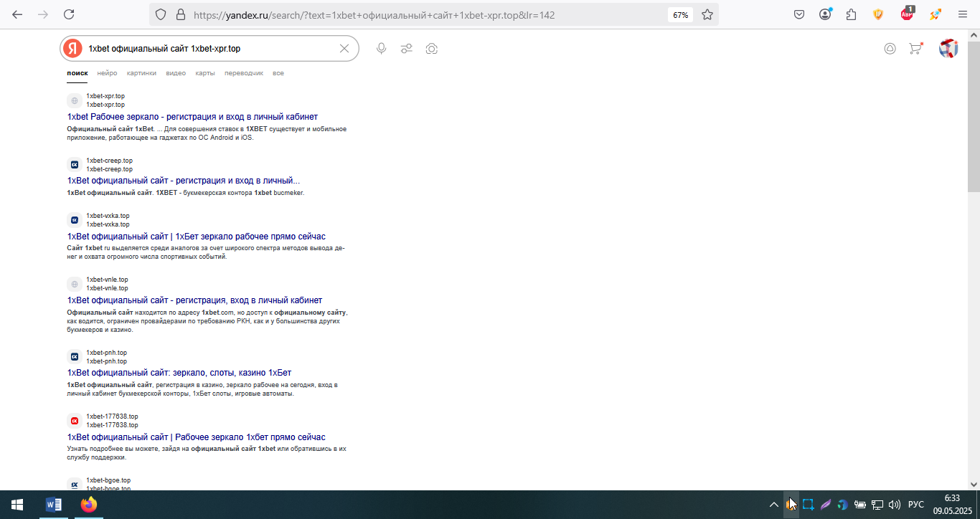Switch to the картинки tab
Screen dimensions: 980x519
(141, 73)
